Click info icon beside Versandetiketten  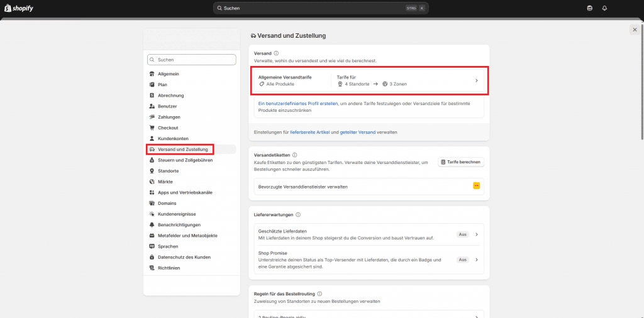294,155
